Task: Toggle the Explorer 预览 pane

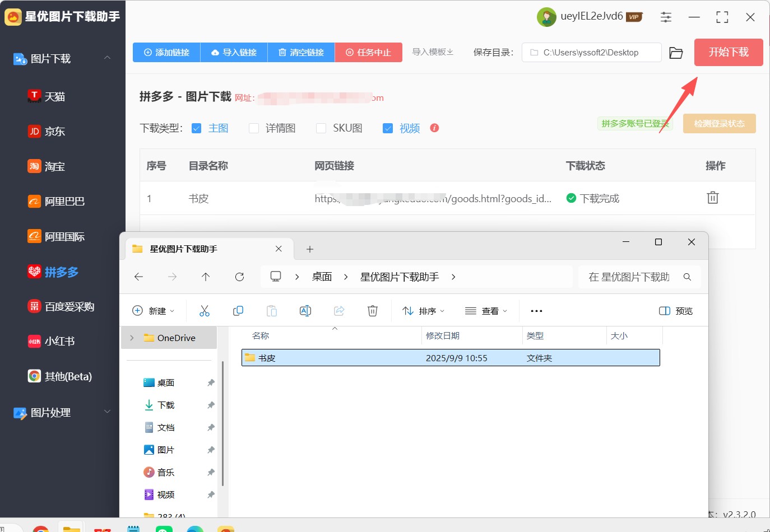Action: 676,311
